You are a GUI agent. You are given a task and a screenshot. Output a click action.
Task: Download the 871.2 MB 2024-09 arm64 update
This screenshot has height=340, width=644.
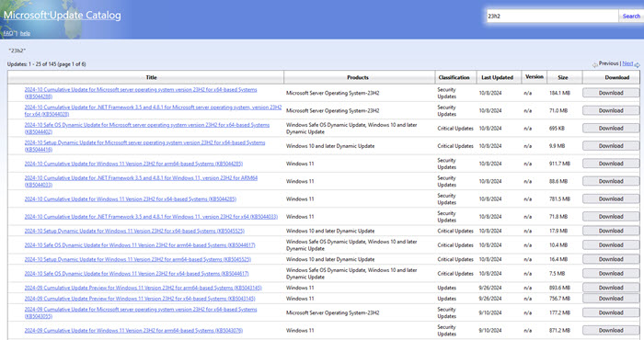click(x=611, y=330)
